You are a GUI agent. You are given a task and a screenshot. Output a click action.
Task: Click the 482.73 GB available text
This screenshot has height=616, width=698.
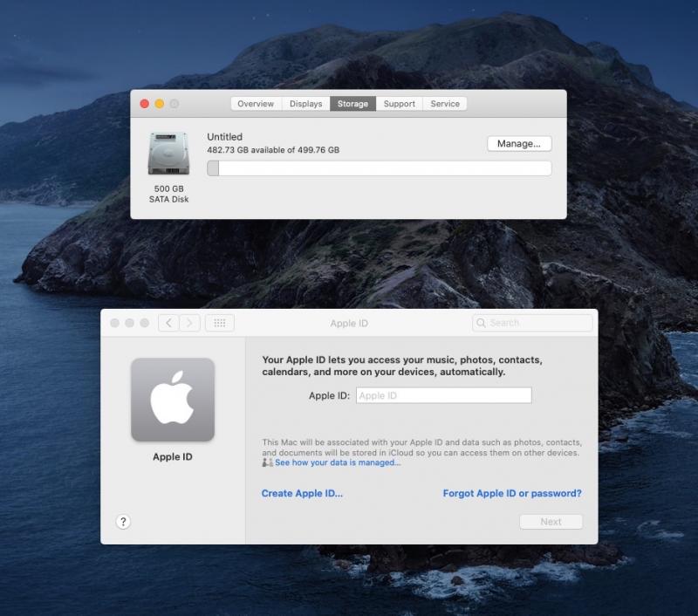tap(273, 150)
